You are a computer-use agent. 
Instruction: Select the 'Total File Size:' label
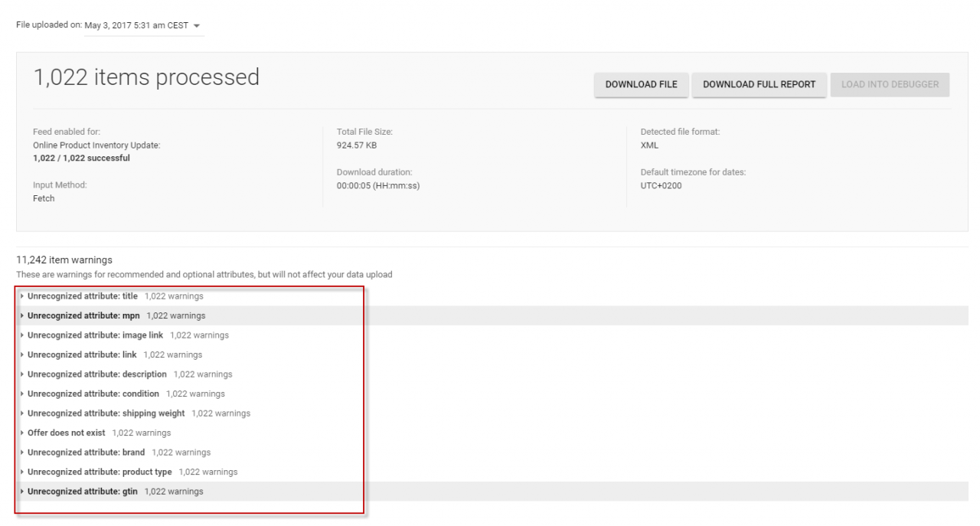(x=365, y=132)
